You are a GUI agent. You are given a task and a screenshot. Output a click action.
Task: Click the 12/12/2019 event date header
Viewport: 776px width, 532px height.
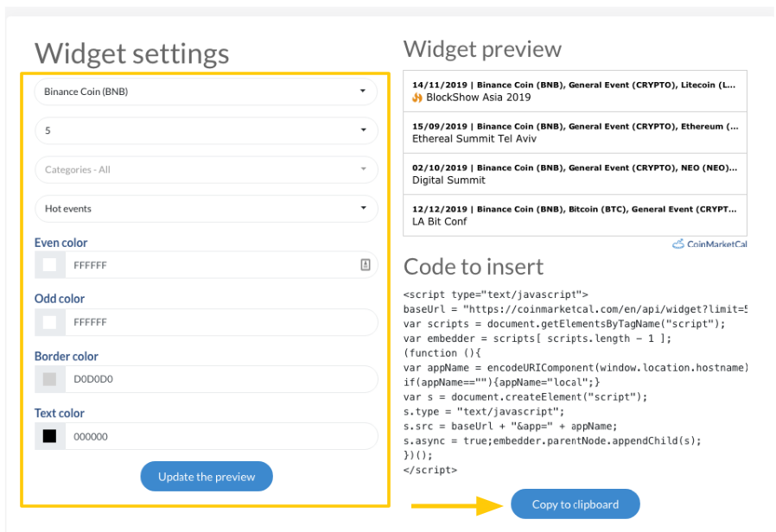click(x=574, y=209)
